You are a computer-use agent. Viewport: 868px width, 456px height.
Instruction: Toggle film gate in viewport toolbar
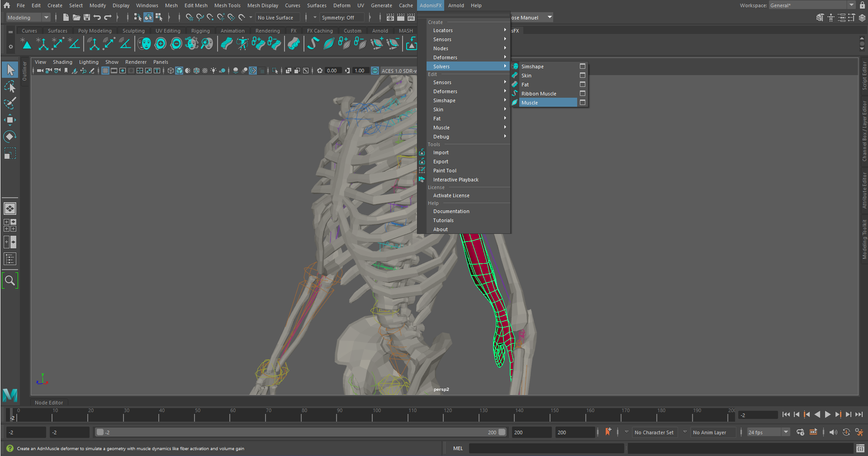coord(114,71)
